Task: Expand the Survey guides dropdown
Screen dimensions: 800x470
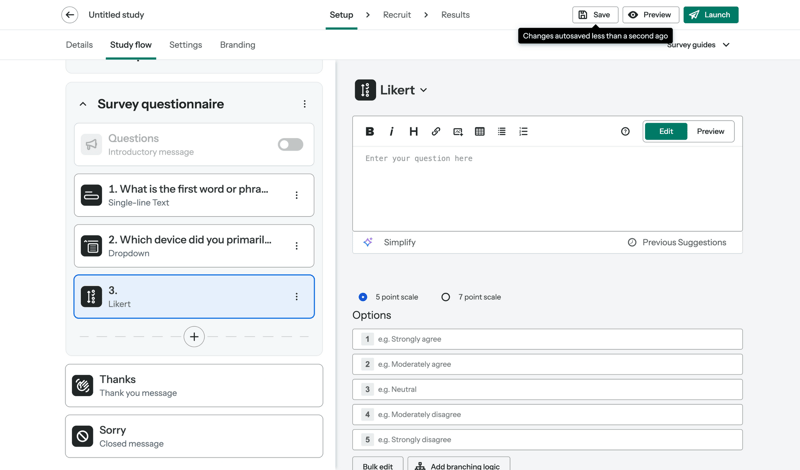Action: [x=699, y=45]
